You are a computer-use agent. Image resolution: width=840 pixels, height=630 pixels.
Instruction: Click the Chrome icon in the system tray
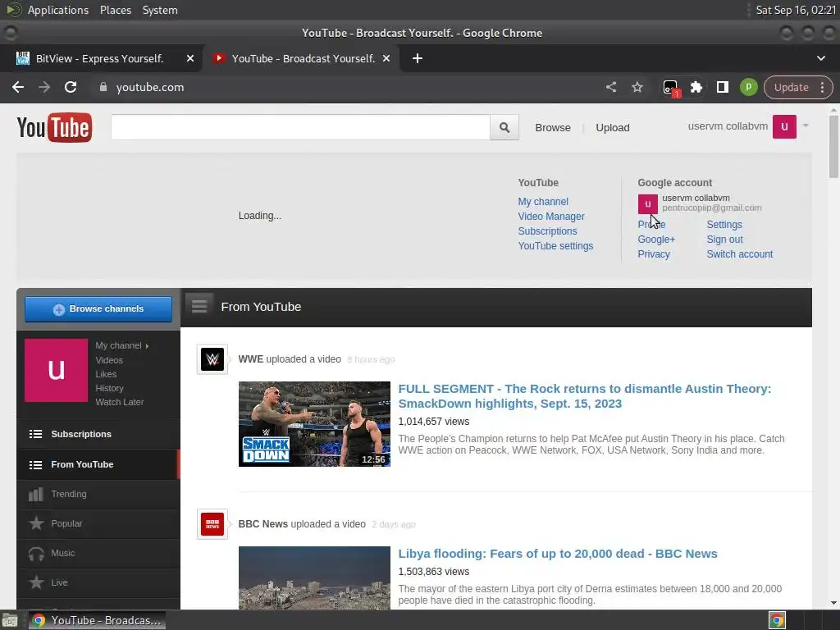(777, 620)
